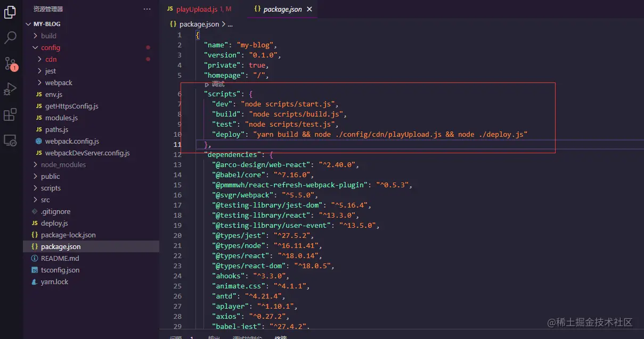Open the Extensions activity bar icon

point(10,114)
